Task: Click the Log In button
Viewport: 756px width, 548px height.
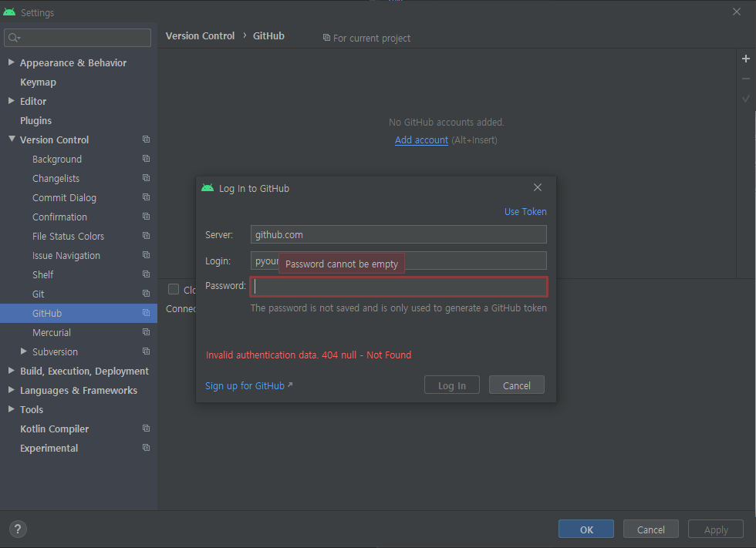Action: coord(452,385)
